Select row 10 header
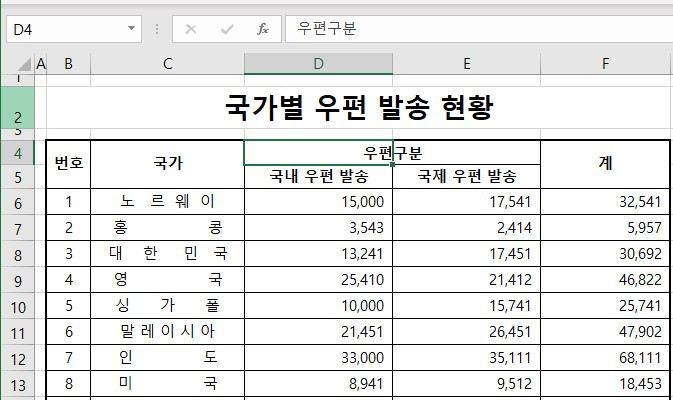This screenshot has width=673, height=400. click(x=18, y=306)
